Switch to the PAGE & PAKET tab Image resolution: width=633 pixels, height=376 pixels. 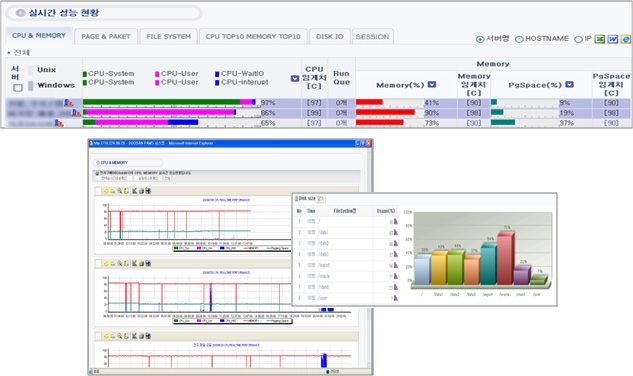tap(106, 36)
